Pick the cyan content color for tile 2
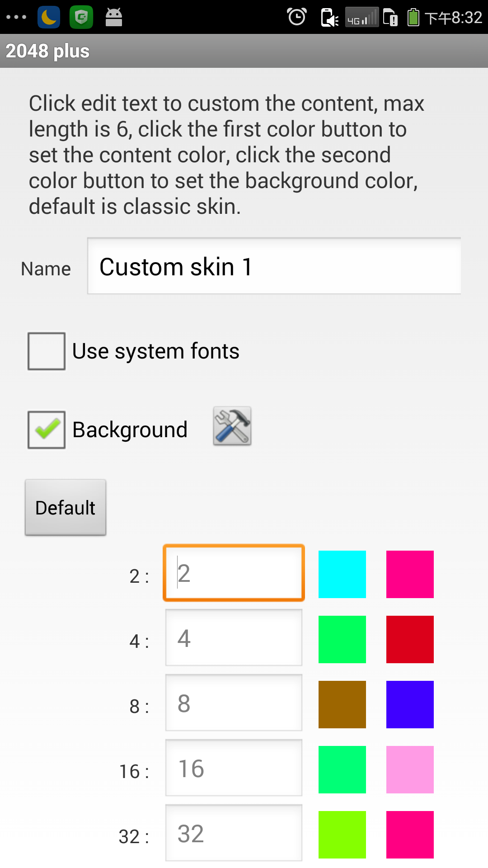The image size is (488, 868). 342,574
